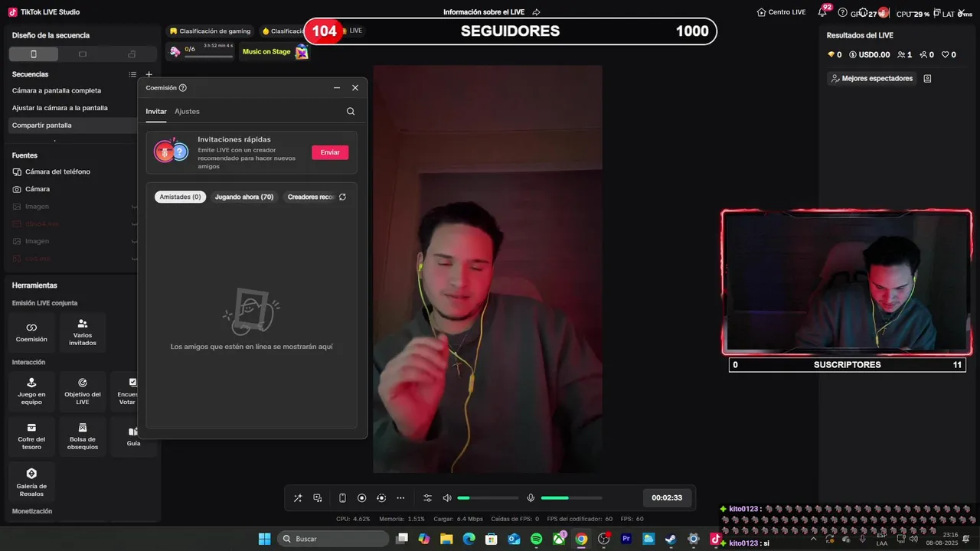Open Bolsa de obsequios tool
The height and width of the screenshot is (551, 980).
pyautogui.click(x=83, y=435)
